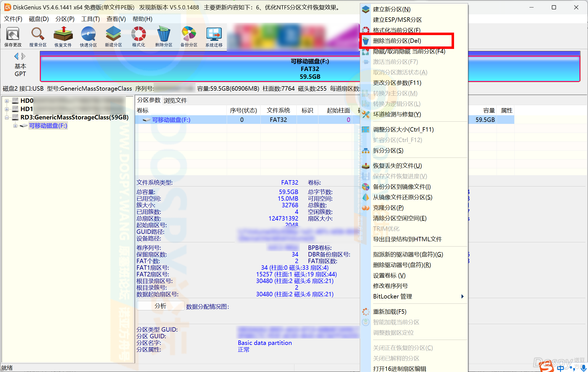Click the icon beside 恢复丢失的文件(U)
The width and height of the screenshot is (588, 372).
click(366, 166)
